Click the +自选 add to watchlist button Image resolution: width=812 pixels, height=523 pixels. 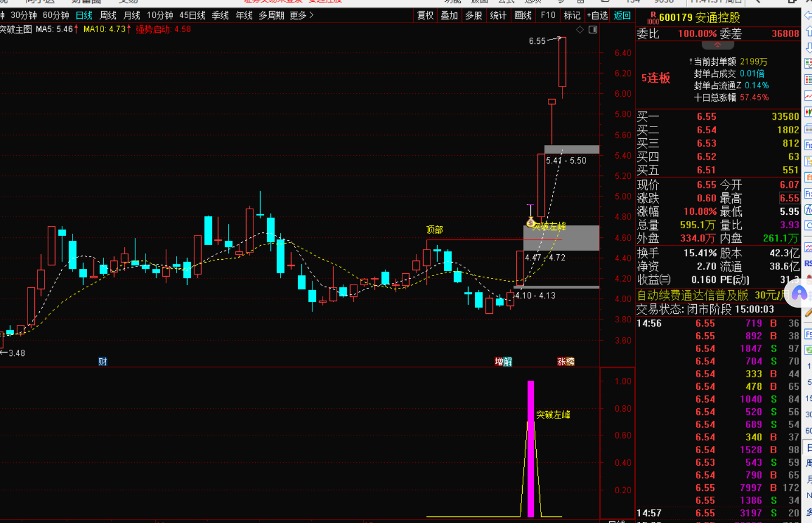[x=597, y=15]
